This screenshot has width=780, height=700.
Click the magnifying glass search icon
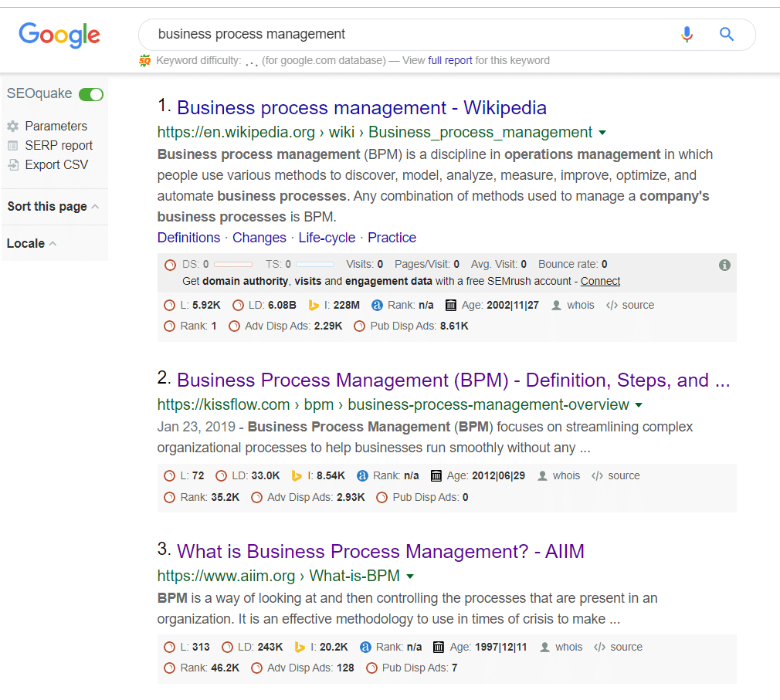point(727,34)
